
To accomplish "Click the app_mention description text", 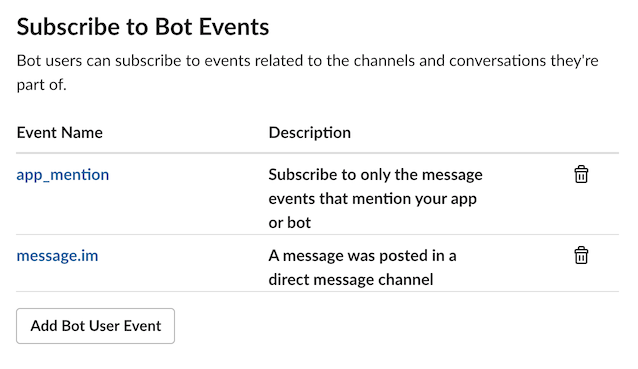I will click(x=375, y=199).
